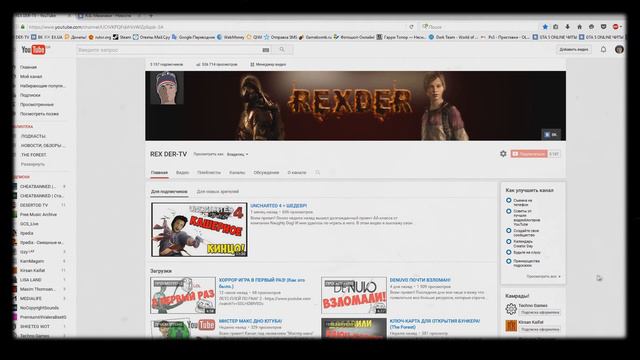Select the Съемка на телефон circle

pos(509,200)
